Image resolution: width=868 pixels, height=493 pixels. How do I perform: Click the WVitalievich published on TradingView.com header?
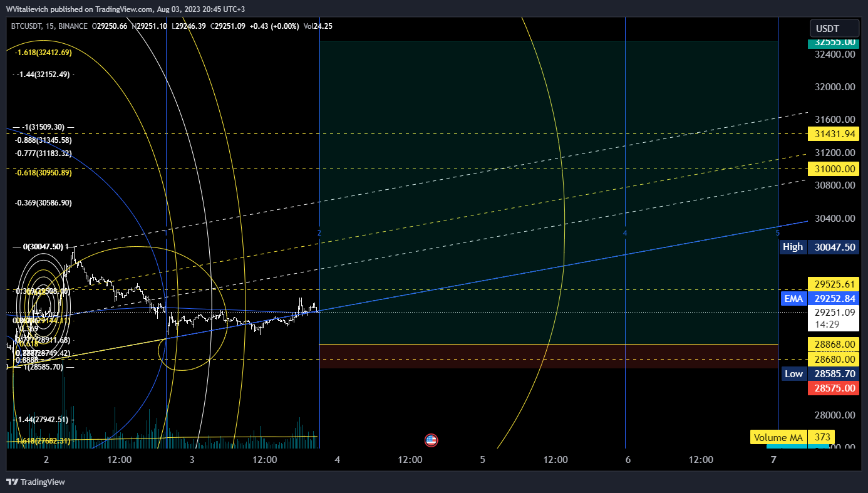[127, 9]
